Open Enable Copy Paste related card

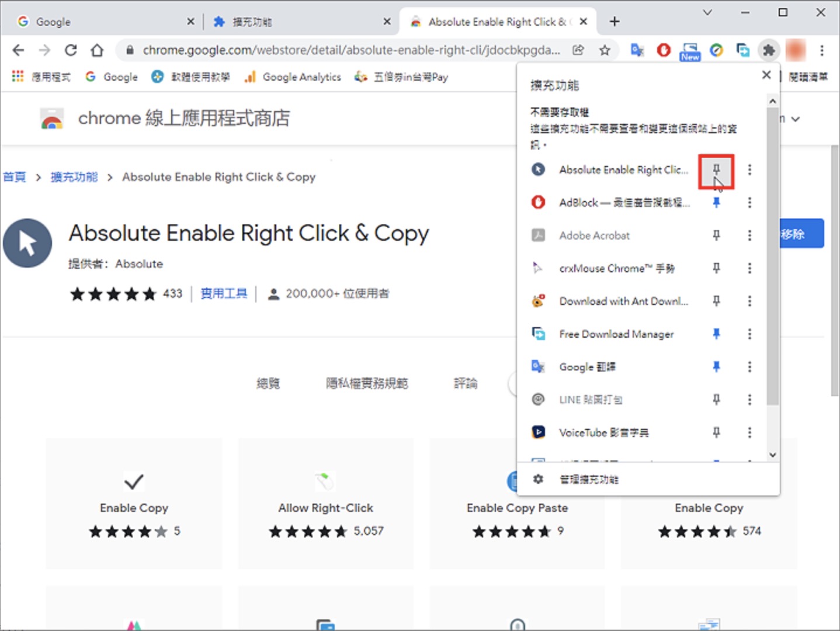click(x=517, y=503)
